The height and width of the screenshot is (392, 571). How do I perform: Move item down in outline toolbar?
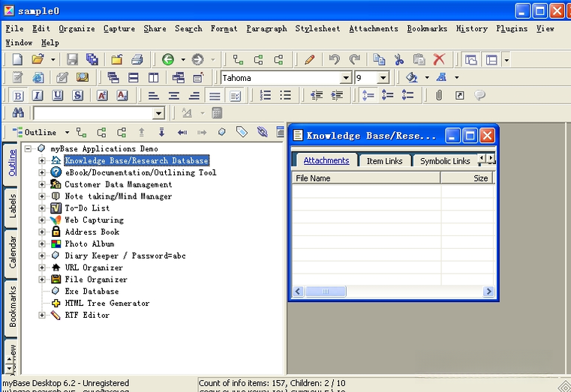pyautogui.click(x=161, y=132)
